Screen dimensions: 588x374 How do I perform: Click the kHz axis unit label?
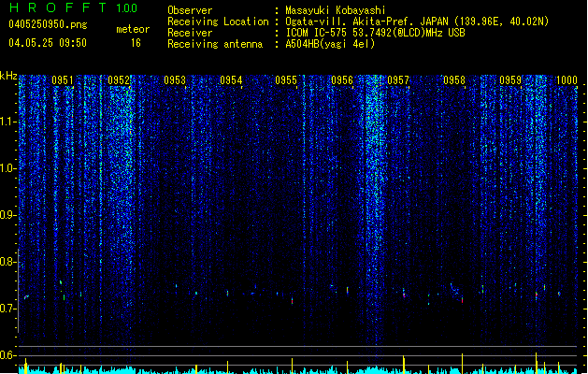pos(8,76)
